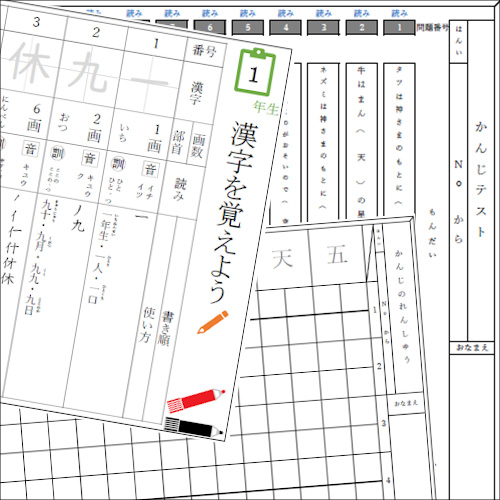Click the question column starting 牛はまん
The image size is (500, 500).
[362, 140]
